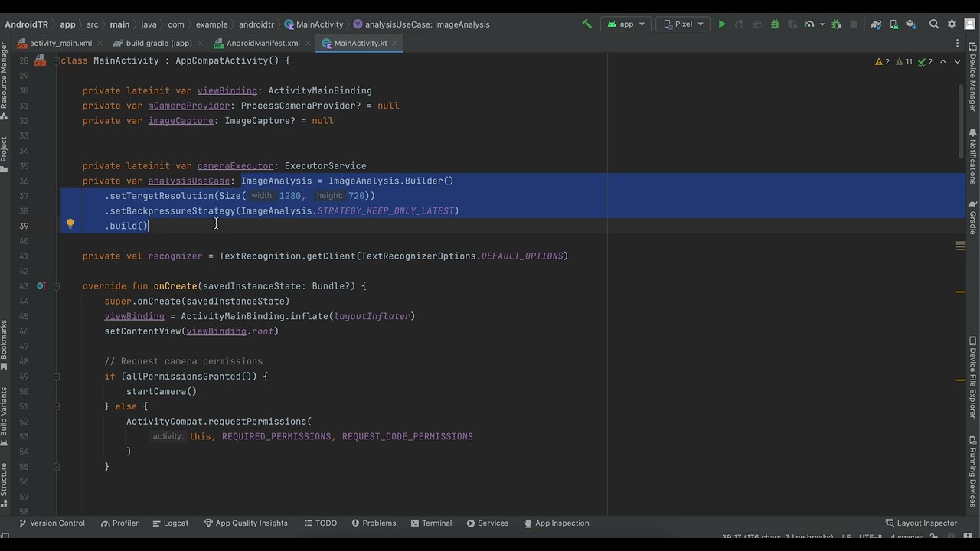Go to previous highlighted error arrow
This screenshot has height=551, width=980.
pos(943,61)
